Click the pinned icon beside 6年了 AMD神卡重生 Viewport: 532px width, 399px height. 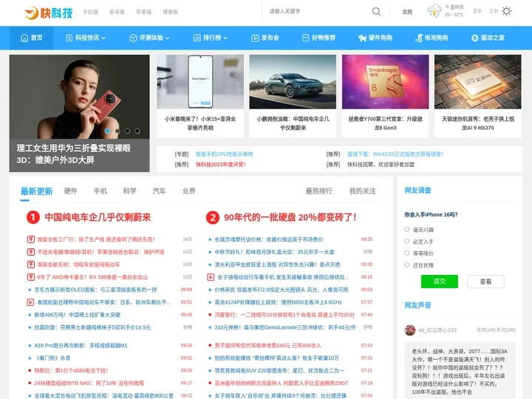click(30, 277)
